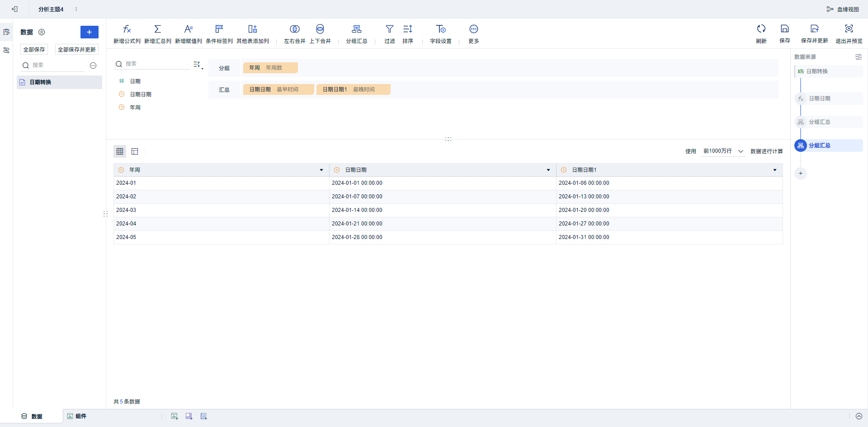This screenshot has height=427, width=868.
Task: Open the data list more options circle icon
Action: pyautogui.click(x=93, y=66)
